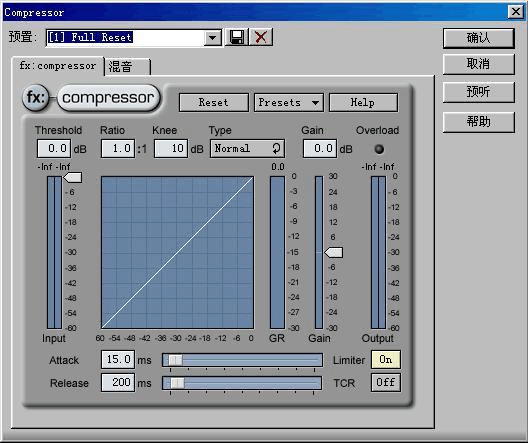Click the fx: round logo button
Screen dimensions: 528x443
(x=36, y=98)
